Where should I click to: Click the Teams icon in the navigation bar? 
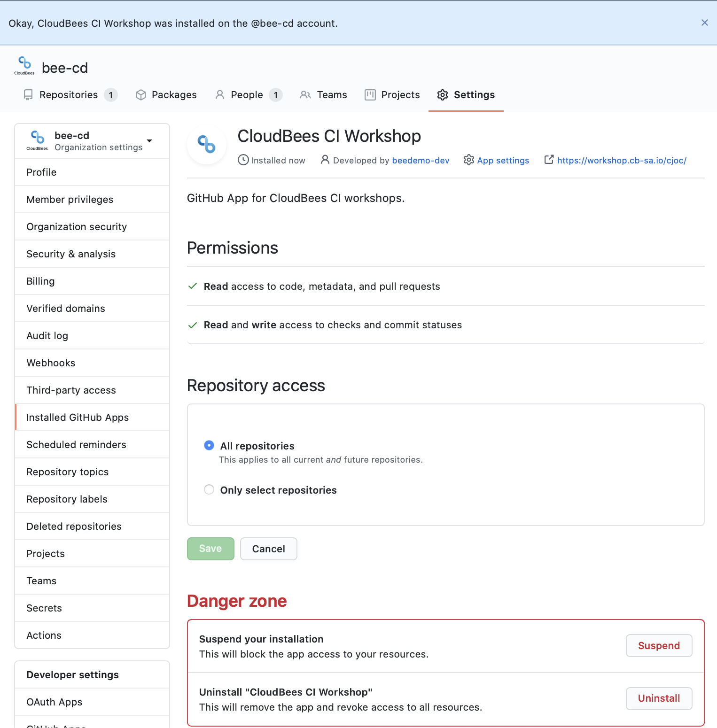[306, 94]
